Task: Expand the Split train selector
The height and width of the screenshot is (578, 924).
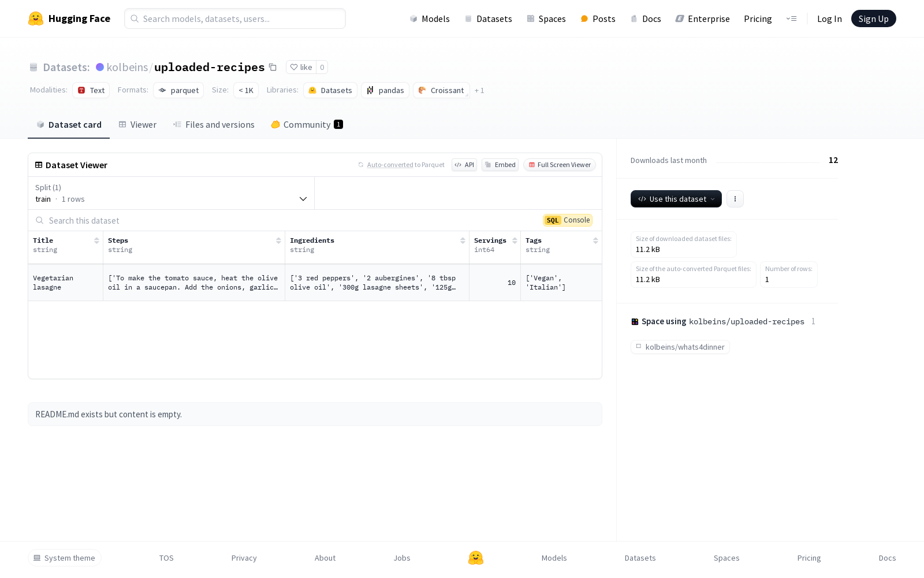Action: pos(172,193)
